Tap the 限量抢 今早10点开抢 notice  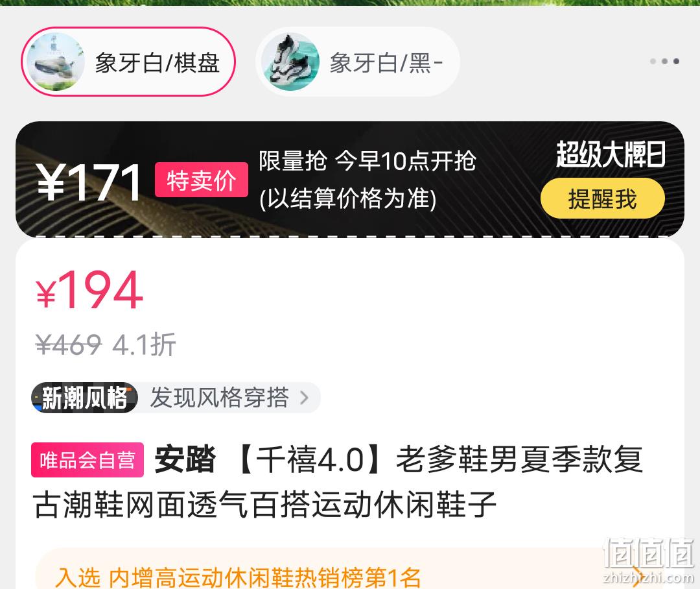(x=367, y=161)
